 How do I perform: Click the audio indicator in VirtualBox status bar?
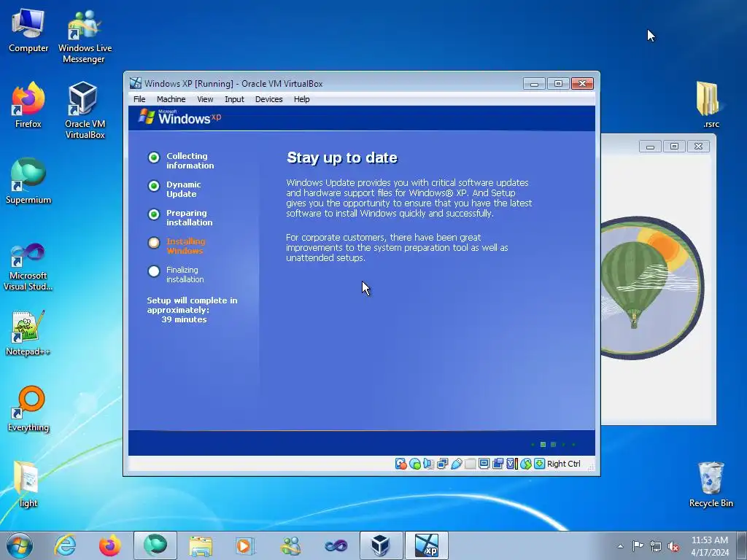pyautogui.click(x=429, y=464)
